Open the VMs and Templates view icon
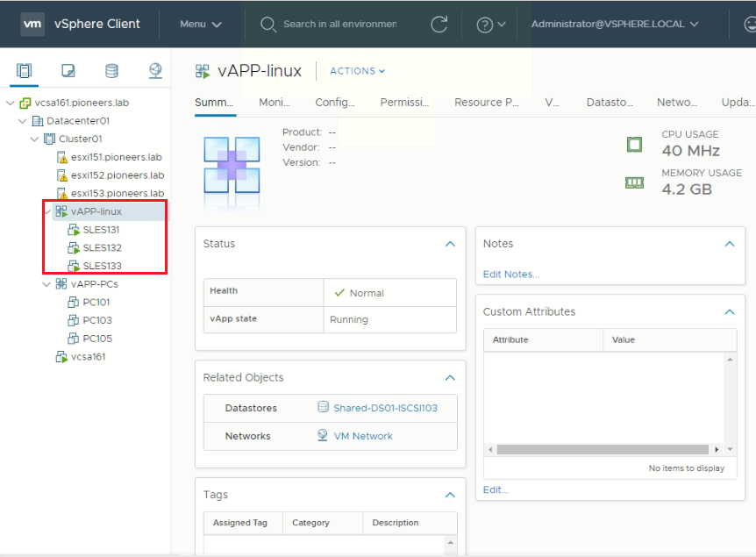 (68, 71)
